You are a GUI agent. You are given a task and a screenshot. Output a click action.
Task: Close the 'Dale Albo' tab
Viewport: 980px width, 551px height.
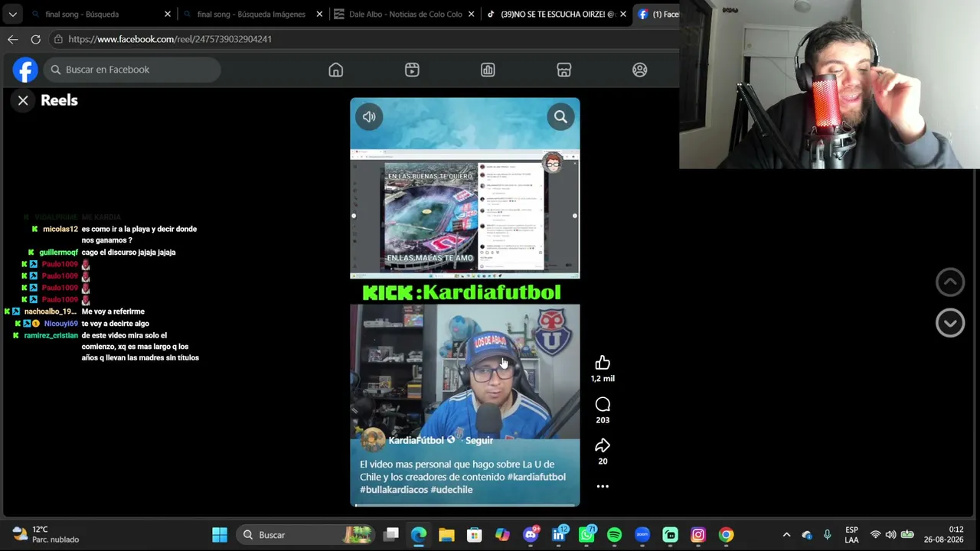tap(471, 14)
